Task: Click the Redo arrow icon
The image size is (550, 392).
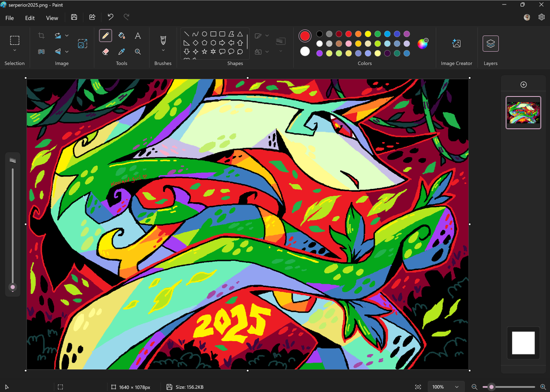Action: point(126,17)
